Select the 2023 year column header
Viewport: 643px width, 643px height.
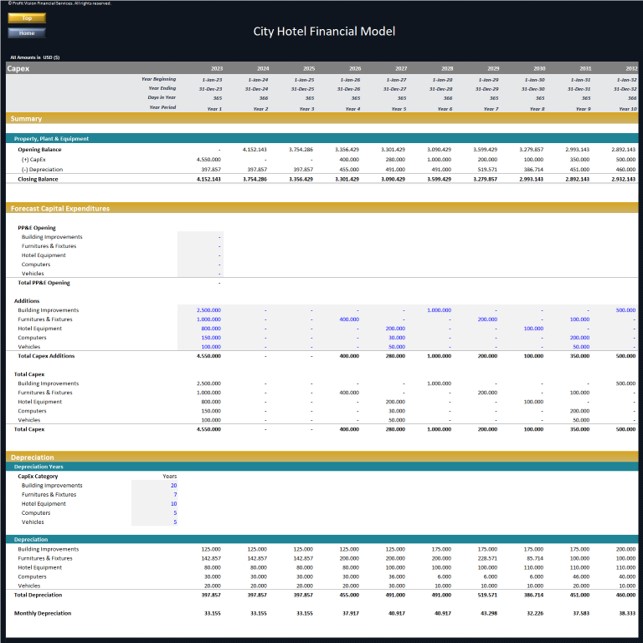coord(217,68)
